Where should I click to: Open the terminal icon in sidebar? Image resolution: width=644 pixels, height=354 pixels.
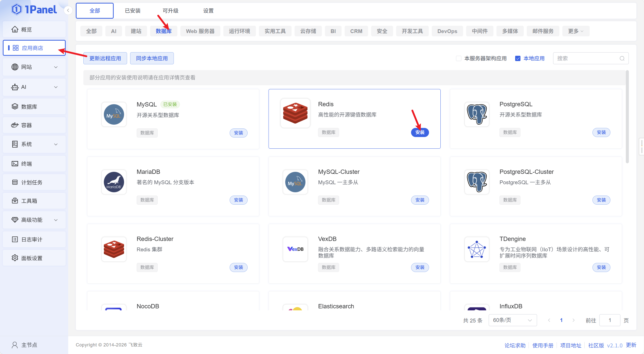[15, 164]
